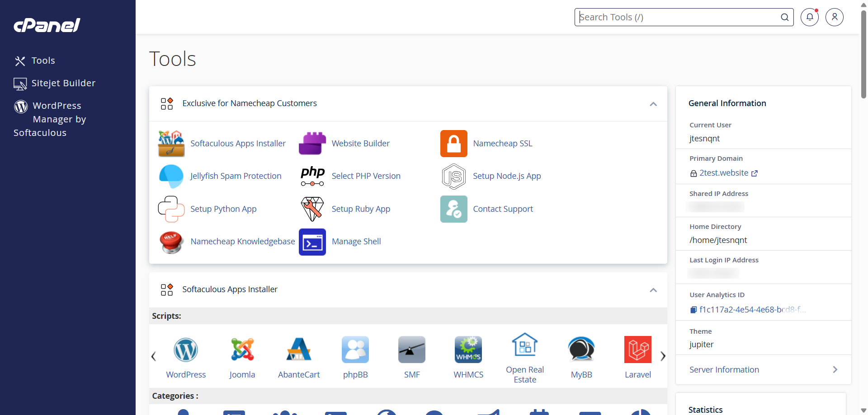Image resolution: width=868 pixels, height=415 pixels.
Task: Click the Laravel script label
Action: point(638,375)
